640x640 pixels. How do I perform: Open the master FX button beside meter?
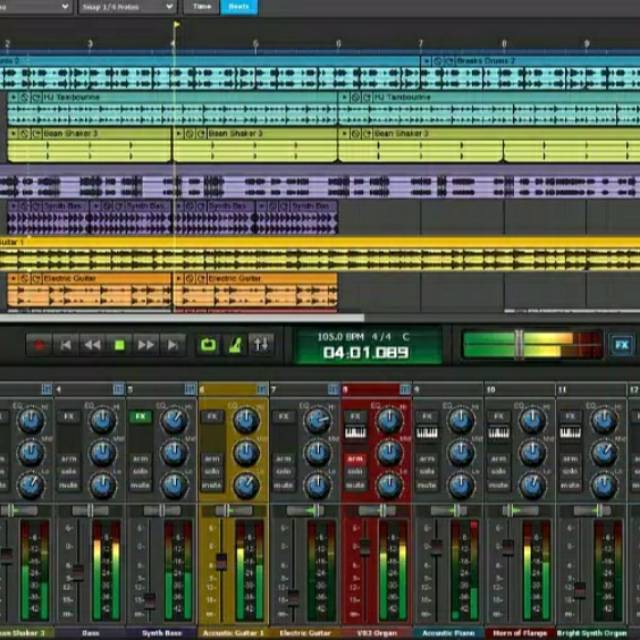pyautogui.click(x=621, y=345)
